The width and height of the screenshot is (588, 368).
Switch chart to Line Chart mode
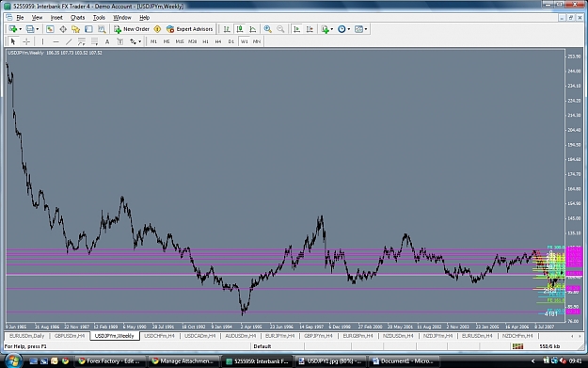click(x=253, y=29)
